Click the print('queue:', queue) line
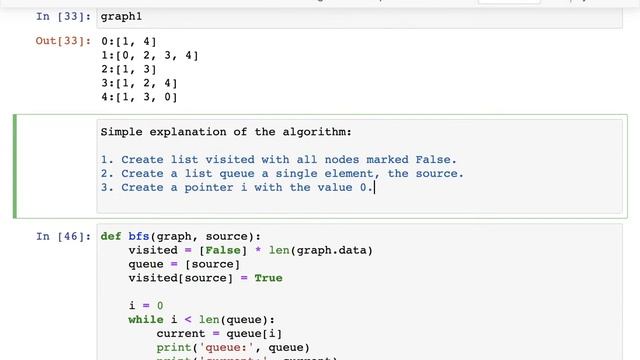Viewport: 640px width, 360px height. coord(233,347)
